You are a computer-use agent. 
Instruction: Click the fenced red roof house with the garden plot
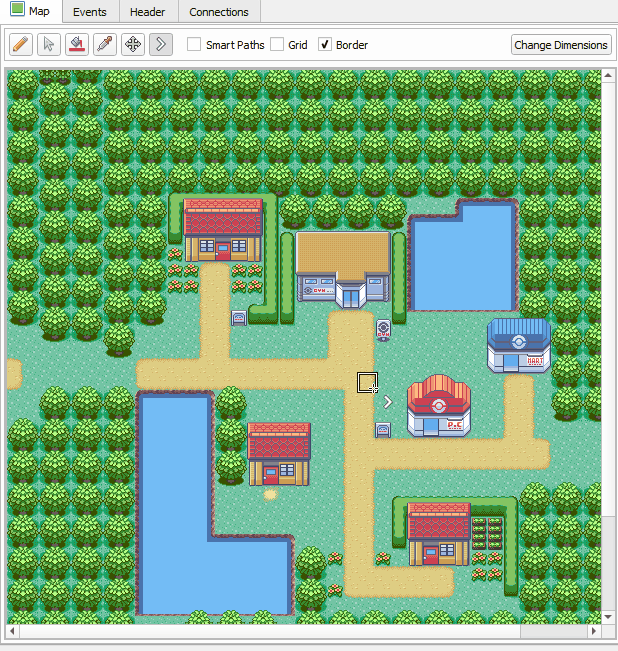[439, 534]
